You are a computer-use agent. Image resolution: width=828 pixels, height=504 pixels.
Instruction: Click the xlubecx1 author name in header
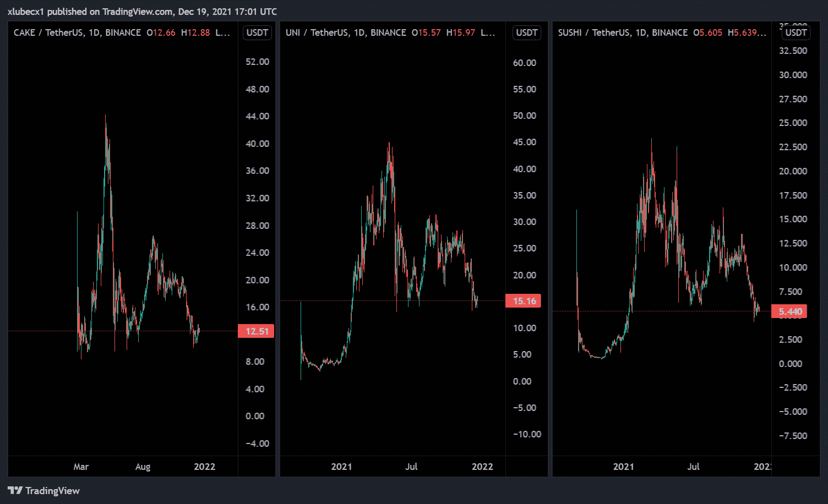coord(25,12)
